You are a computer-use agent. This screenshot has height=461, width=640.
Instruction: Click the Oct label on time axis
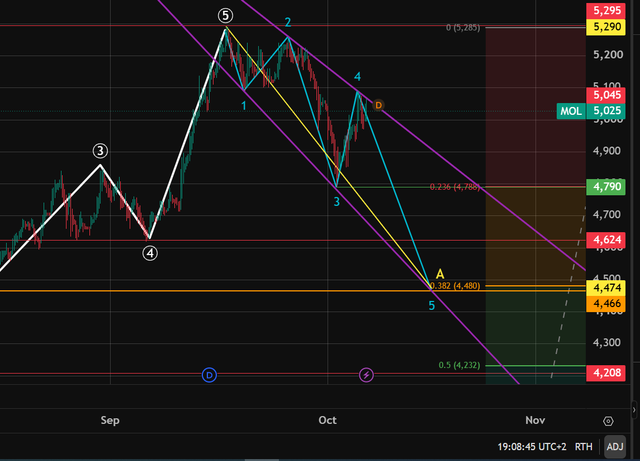tap(327, 420)
